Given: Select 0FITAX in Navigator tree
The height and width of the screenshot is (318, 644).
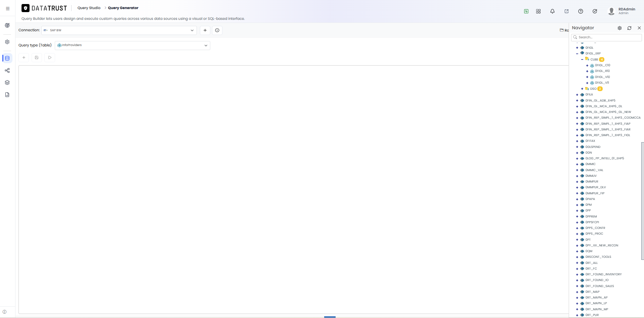Looking at the screenshot, I should [x=590, y=141].
